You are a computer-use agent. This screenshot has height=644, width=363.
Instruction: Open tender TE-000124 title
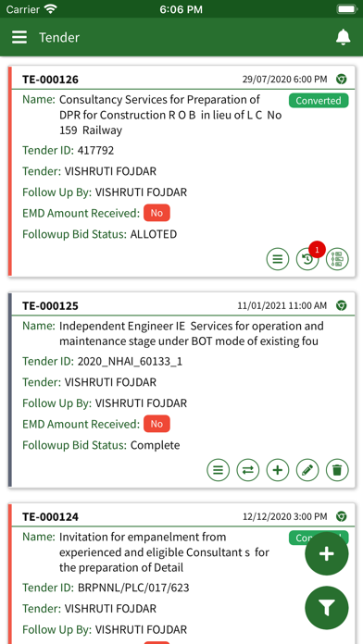click(50, 516)
